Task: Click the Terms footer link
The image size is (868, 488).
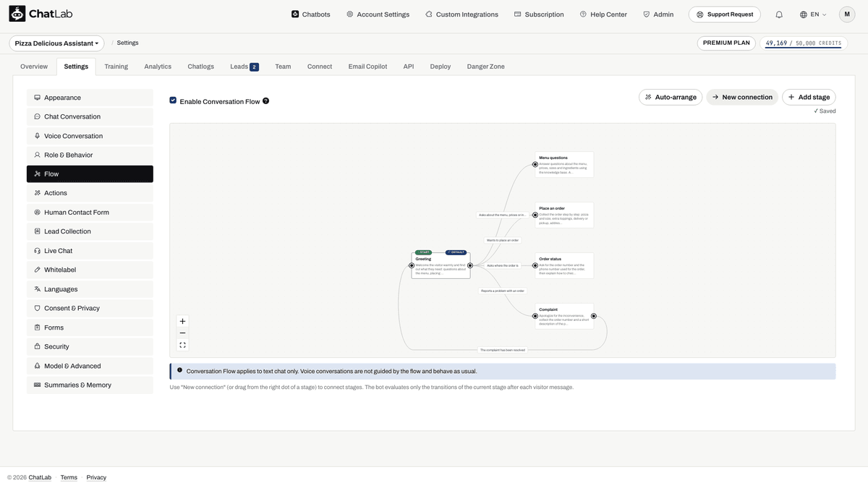Action: tap(69, 477)
